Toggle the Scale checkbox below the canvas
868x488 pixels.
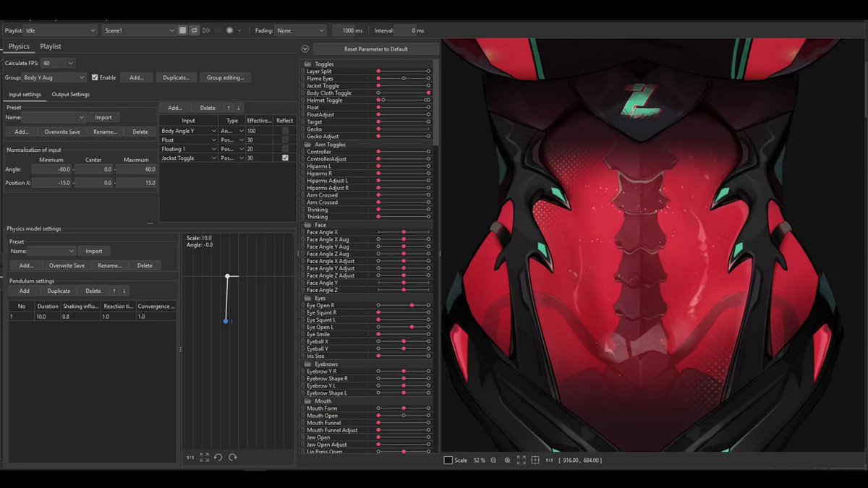pyautogui.click(x=448, y=460)
